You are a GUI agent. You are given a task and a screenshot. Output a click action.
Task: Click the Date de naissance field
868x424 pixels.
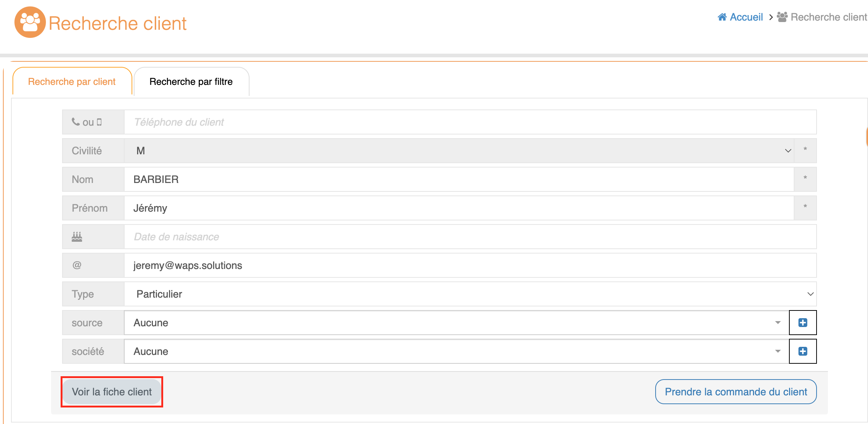click(470, 237)
